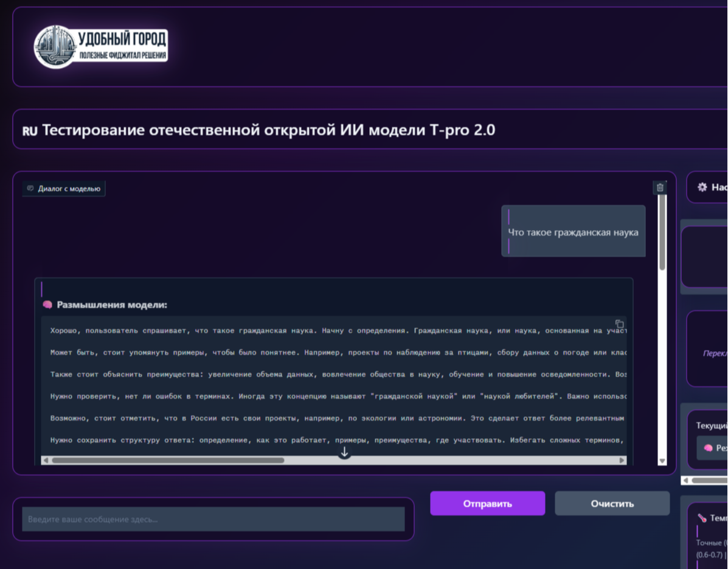Screen dimensions: 728x569
Task: Click left arrow of settings panel scrollbar
Action: (685, 480)
